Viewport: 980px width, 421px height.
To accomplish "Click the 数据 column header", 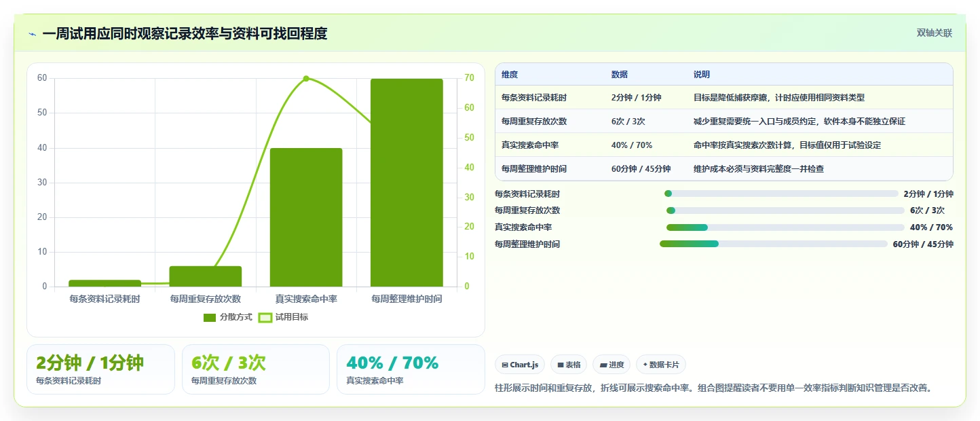I will click(620, 75).
